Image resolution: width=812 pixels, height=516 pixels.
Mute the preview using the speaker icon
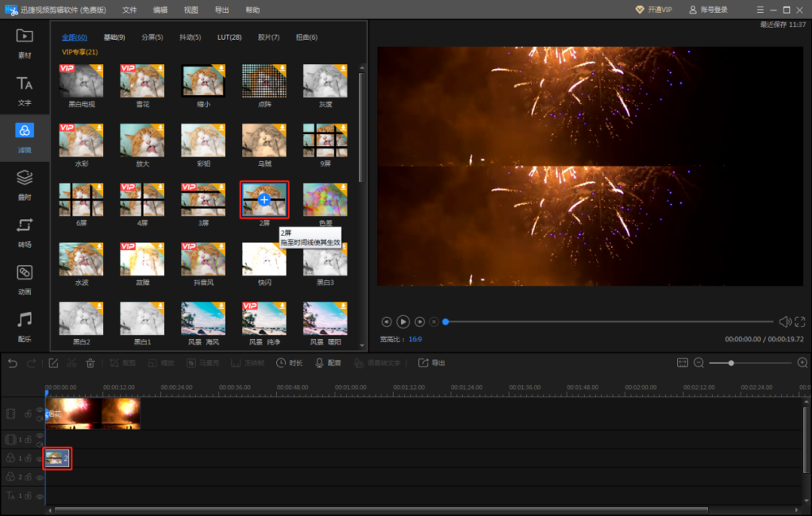[784, 322]
